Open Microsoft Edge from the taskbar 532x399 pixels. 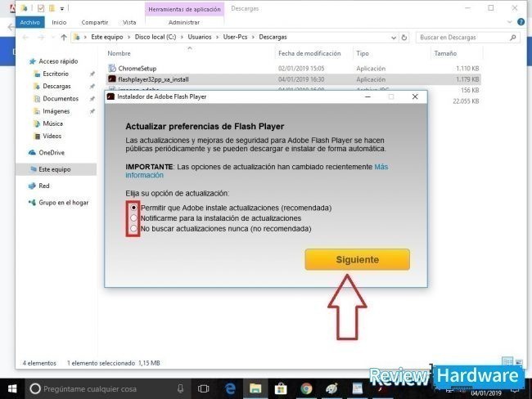(x=231, y=388)
